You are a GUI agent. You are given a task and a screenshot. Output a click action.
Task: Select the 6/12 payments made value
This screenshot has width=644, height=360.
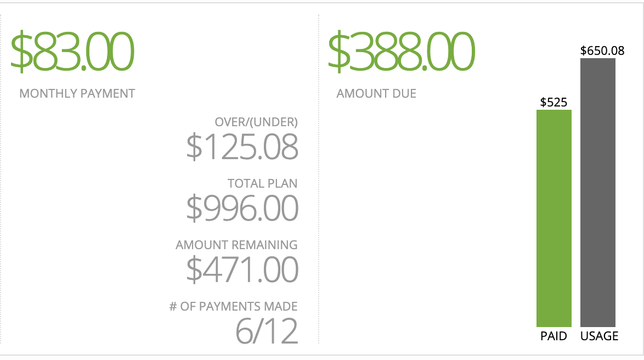[267, 331]
